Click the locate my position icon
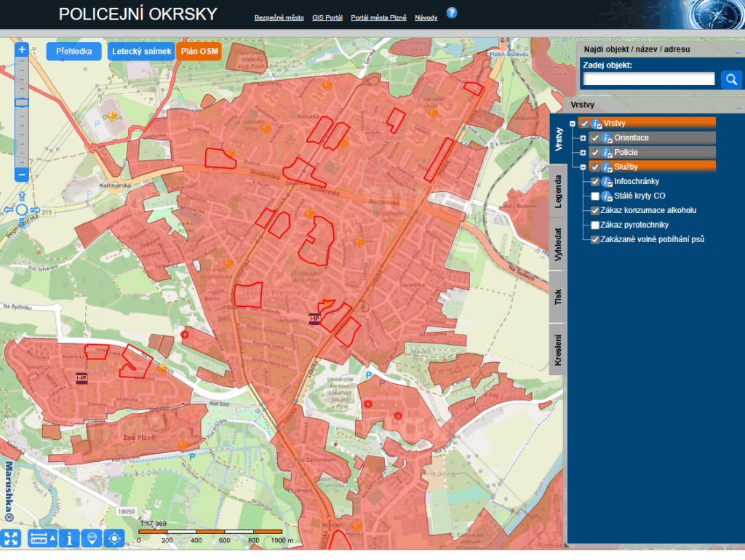Viewport: 745px width, 560px height. pyautogui.click(x=114, y=539)
